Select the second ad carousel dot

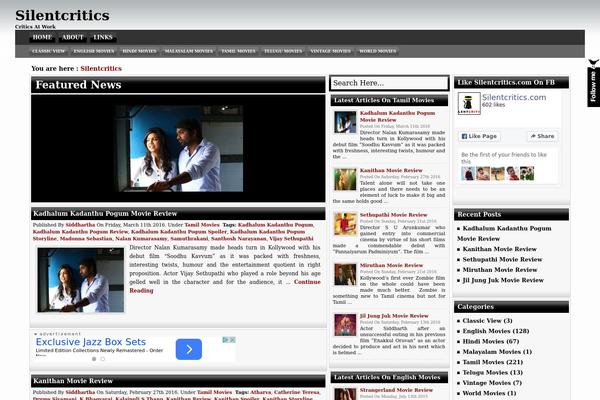[x=103, y=359]
